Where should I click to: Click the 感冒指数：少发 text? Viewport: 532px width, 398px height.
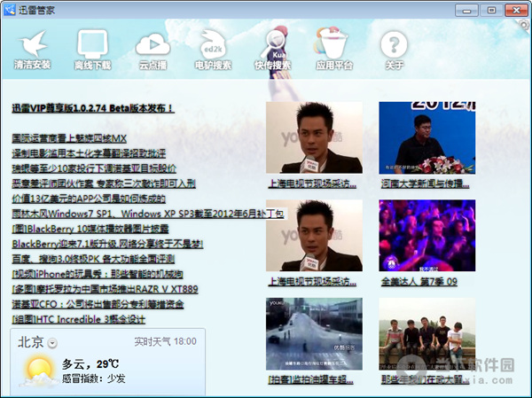94,378
